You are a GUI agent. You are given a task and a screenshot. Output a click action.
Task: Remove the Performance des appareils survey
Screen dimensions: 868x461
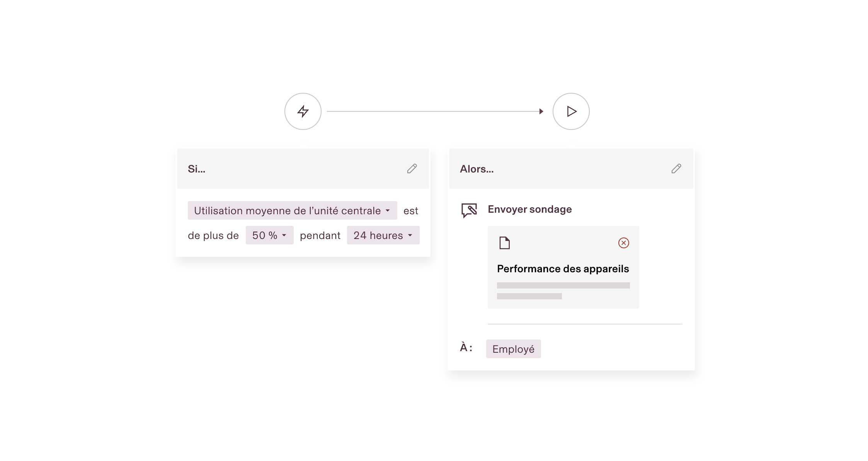(624, 243)
